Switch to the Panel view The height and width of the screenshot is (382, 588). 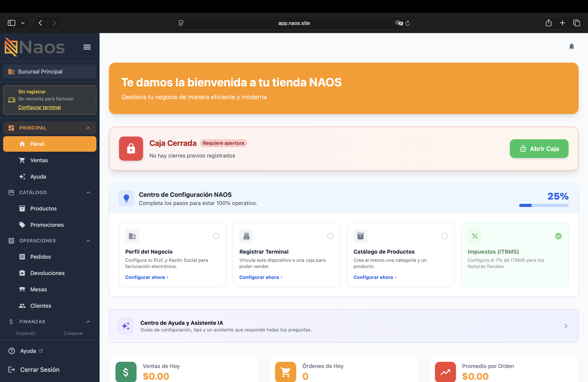[37, 144]
